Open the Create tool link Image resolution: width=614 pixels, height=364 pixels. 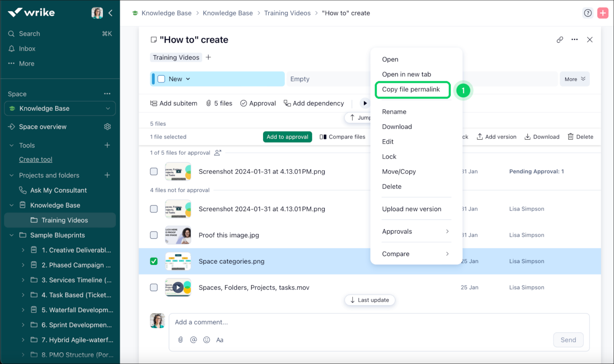coord(35,159)
